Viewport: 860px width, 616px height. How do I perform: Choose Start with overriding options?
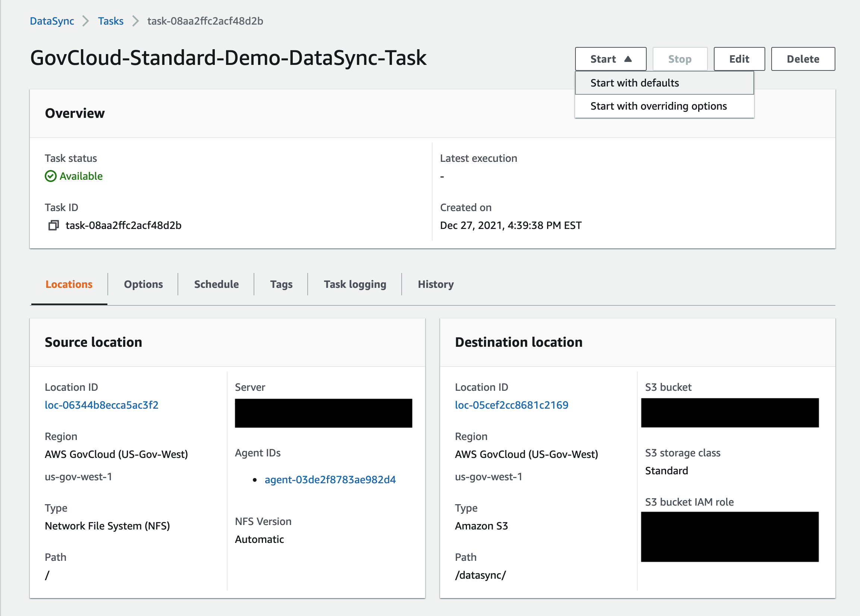tap(658, 106)
